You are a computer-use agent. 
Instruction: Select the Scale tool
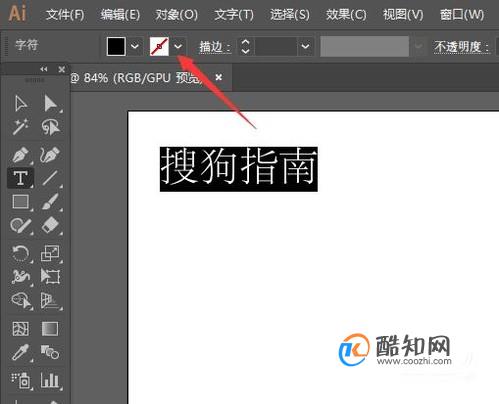50,253
